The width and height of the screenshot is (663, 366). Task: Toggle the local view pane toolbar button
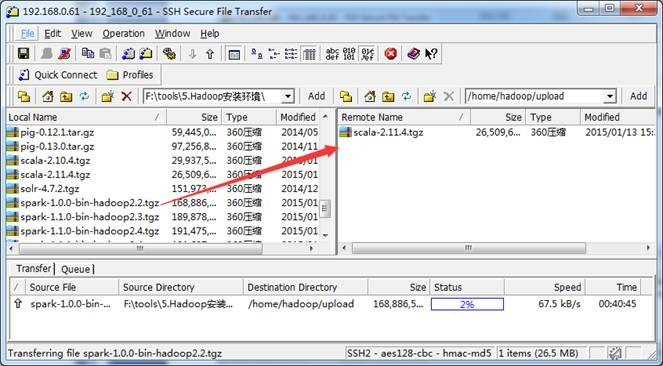pyautogui.click(x=234, y=54)
